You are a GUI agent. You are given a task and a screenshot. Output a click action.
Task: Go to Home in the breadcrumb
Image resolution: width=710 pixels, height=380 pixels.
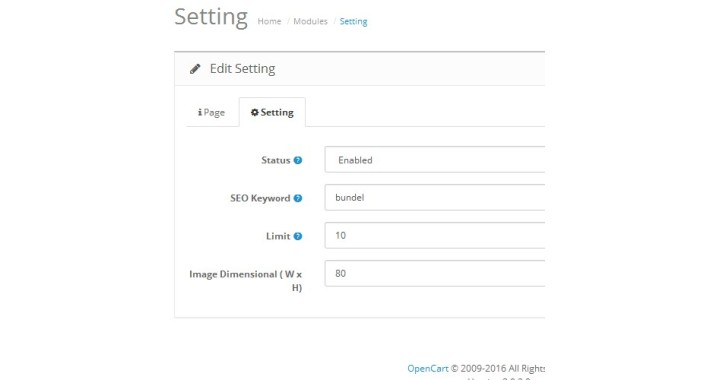tap(269, 21)
